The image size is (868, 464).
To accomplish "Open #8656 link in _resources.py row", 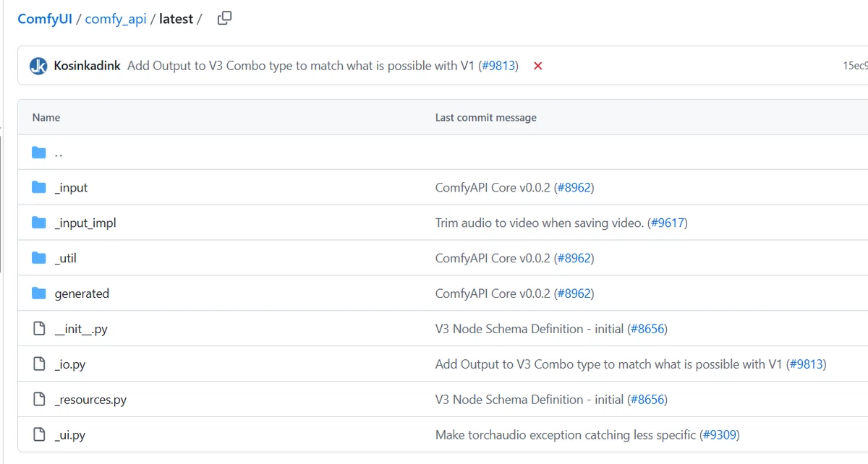I will [647, 400].
